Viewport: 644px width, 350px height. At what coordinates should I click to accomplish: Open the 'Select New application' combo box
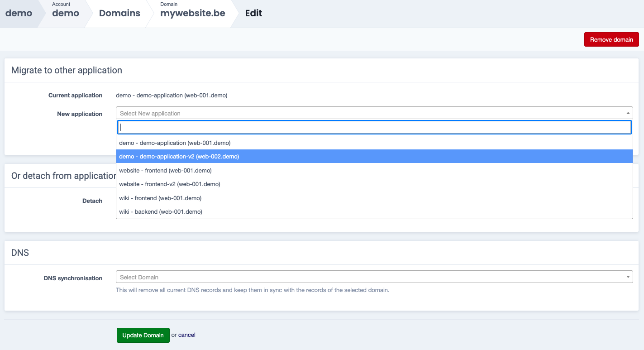[371, 113]
